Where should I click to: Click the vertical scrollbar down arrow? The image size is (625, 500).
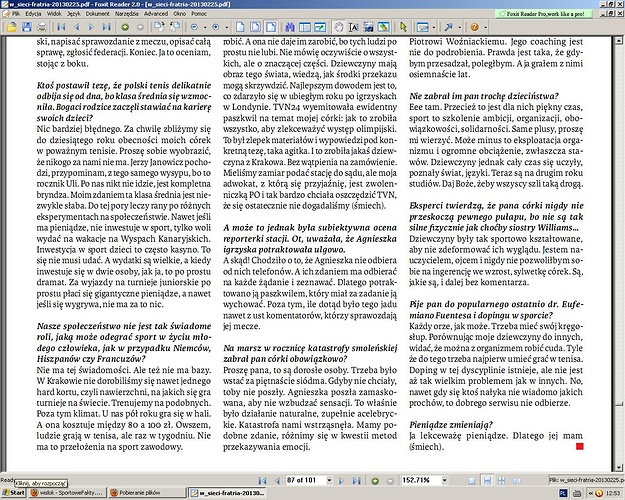(619, 467)
